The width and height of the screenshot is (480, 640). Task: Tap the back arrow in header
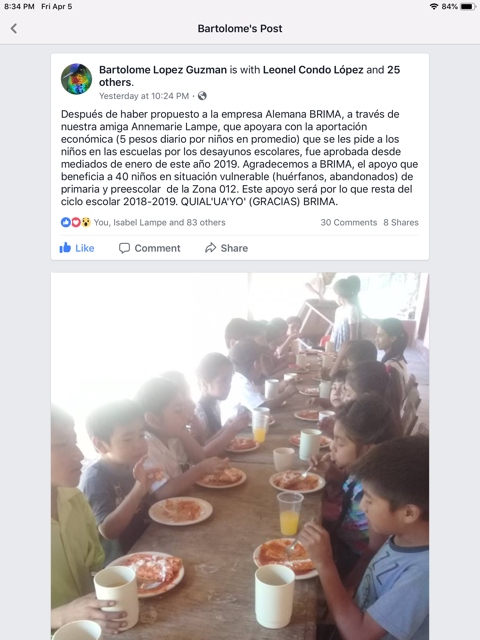[14, 29]
